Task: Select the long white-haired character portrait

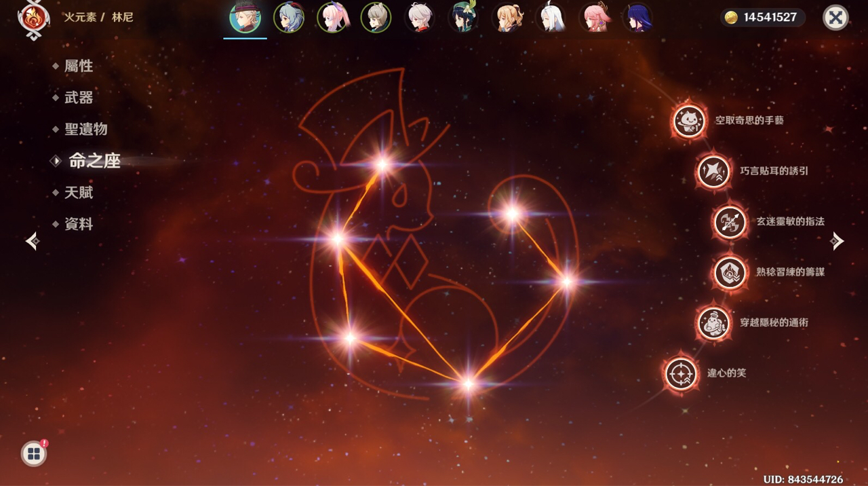Action: (551, 18)
